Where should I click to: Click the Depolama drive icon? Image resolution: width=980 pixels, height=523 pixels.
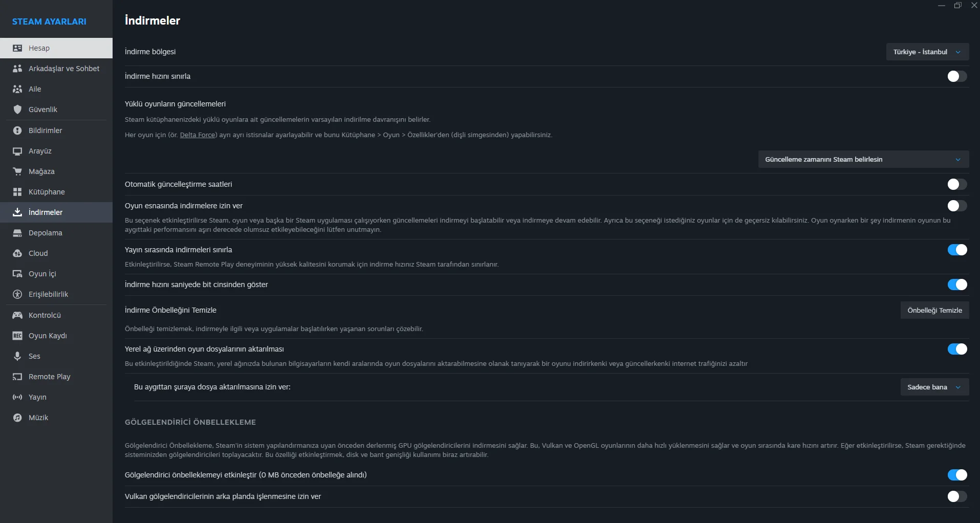click(x=17, y=233)
